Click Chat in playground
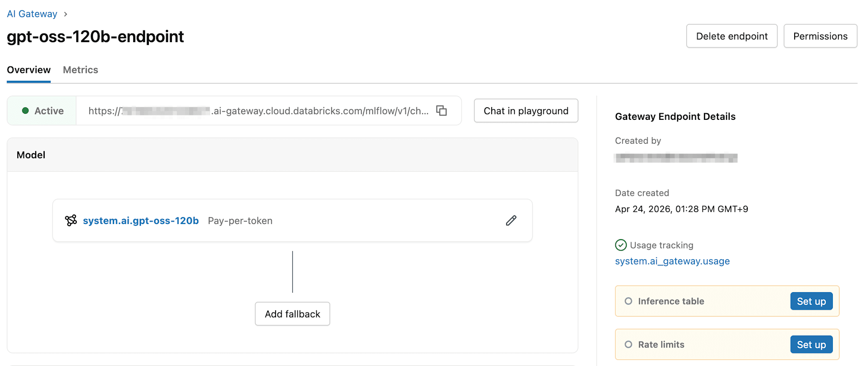The width and height of the screenshot is (868, 366). coord(526,111)
